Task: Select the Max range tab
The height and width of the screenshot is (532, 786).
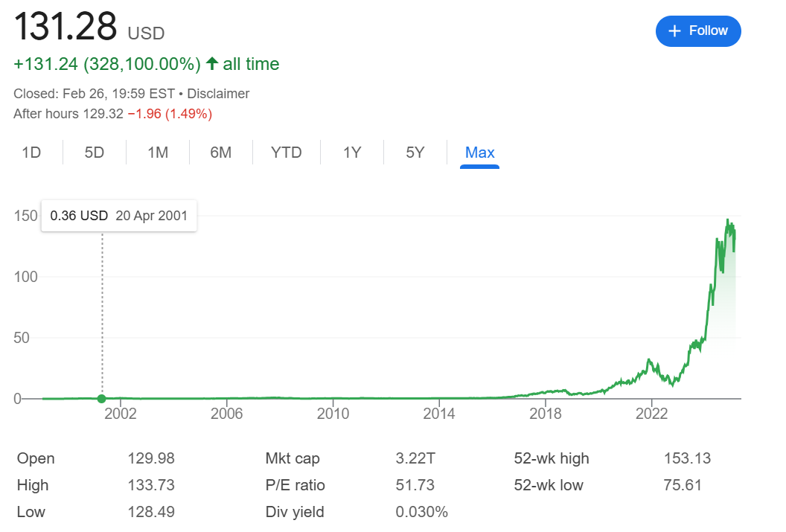Action: 479,153
